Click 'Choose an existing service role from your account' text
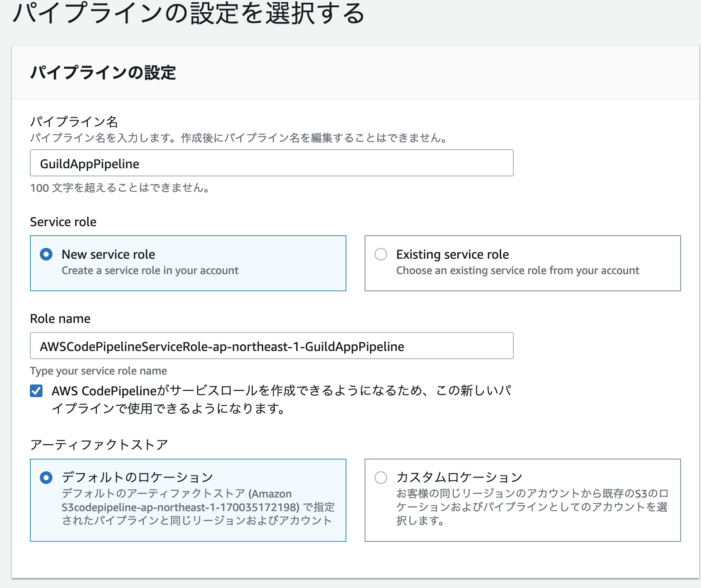This screenshot has height=588, width=701. 518,270
